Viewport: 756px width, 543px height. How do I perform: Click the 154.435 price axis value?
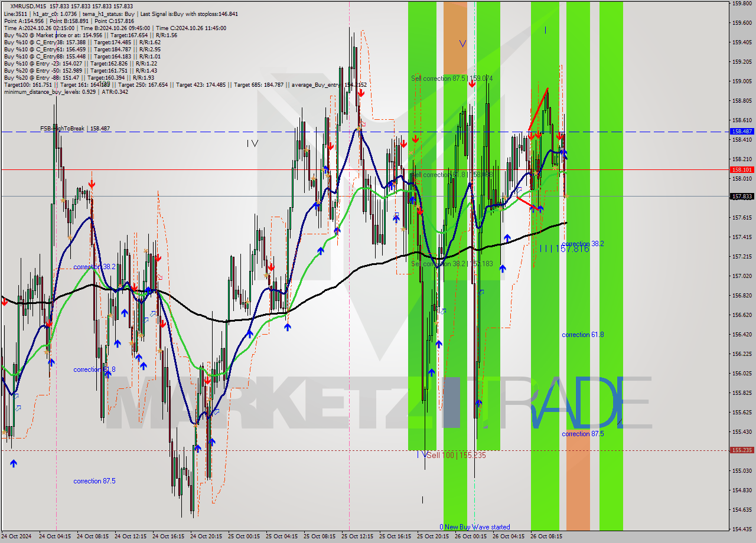tap(742, 529)
